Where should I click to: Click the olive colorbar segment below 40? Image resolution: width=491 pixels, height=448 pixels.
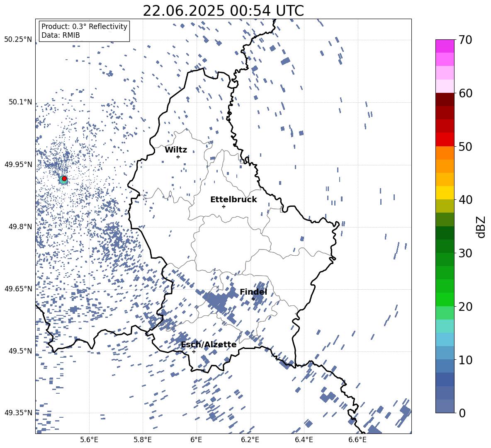(445, 206)
